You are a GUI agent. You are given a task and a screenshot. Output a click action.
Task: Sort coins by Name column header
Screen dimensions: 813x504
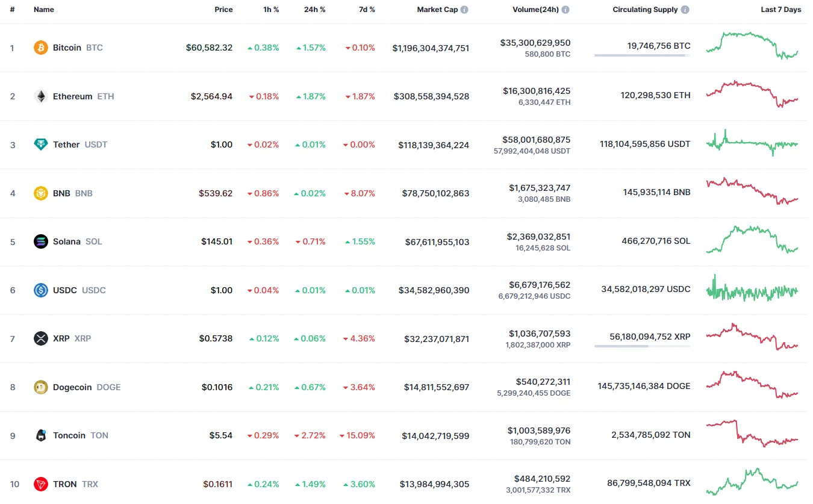pyautogui.click(x=44, y=10)
